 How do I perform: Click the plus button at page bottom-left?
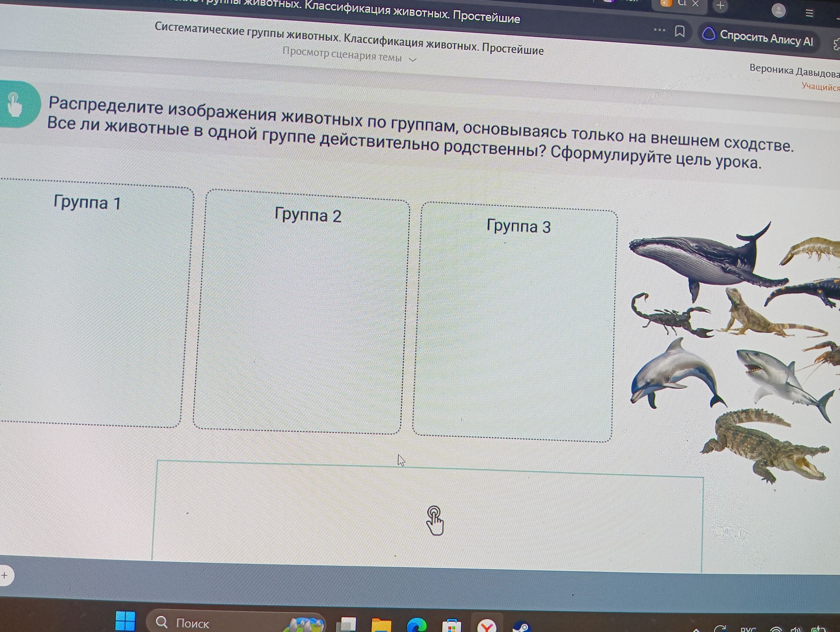click(x=5, y=576)
